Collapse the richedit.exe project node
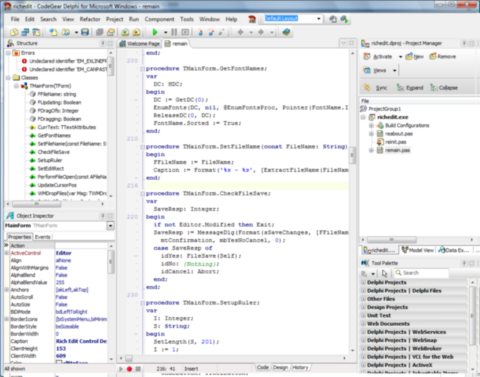This screenshot has width=480, height=377. coord(363,117)
